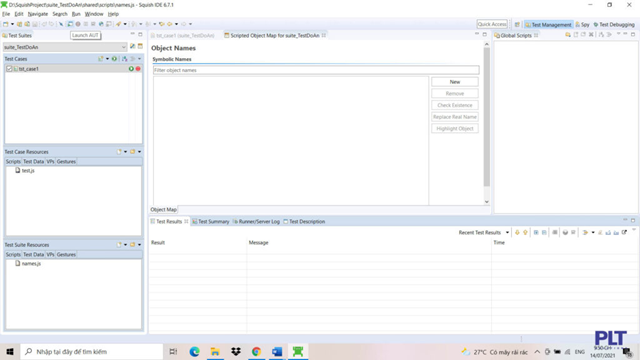Click the Test Management perspective button
This screenshot has height=360, width=640.
tap(549, 24)
